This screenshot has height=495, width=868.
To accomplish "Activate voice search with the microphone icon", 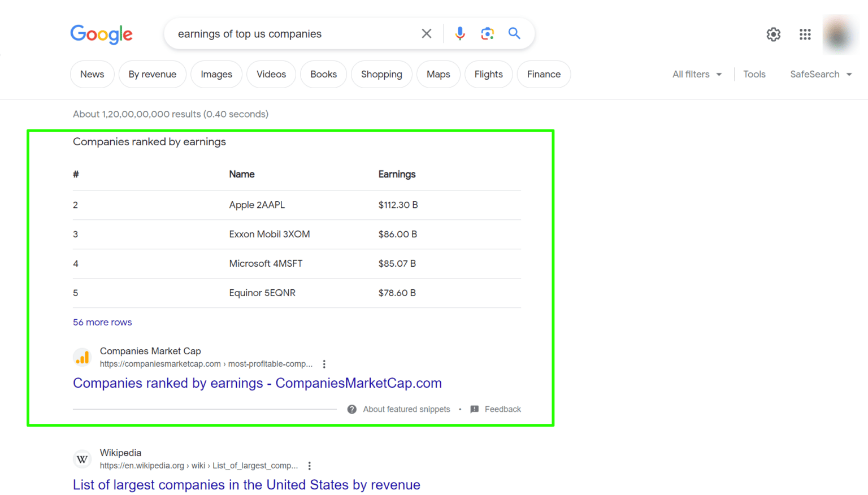I will point(459,33).
